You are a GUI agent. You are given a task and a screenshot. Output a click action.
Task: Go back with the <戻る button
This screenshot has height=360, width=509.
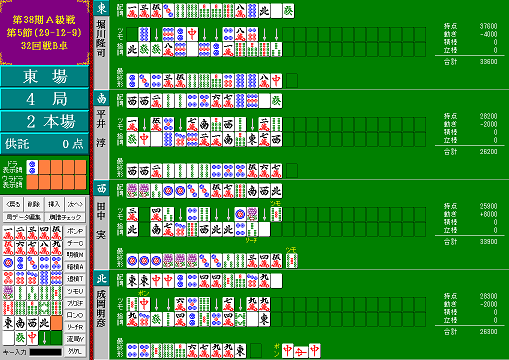[13, 204]
